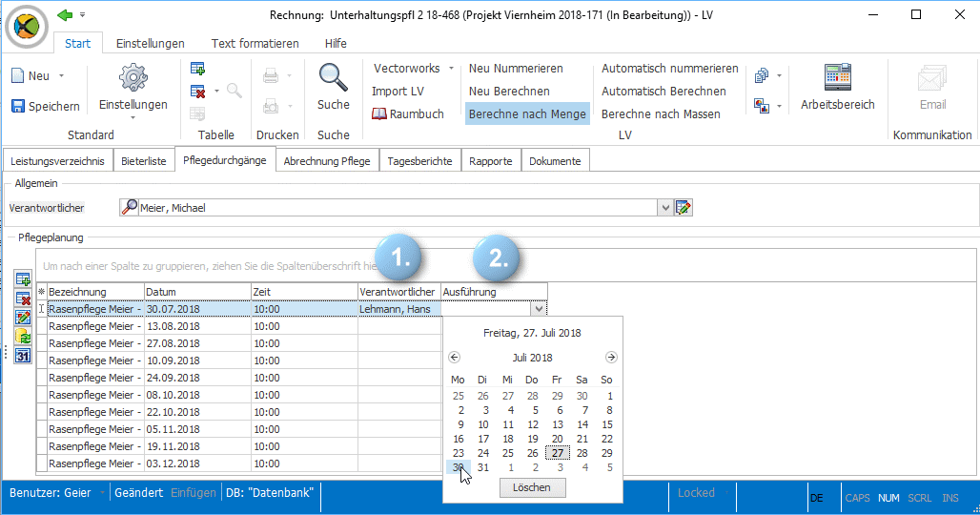
Task: Click the chart icon below copy icon
Action: click(762, 106)
